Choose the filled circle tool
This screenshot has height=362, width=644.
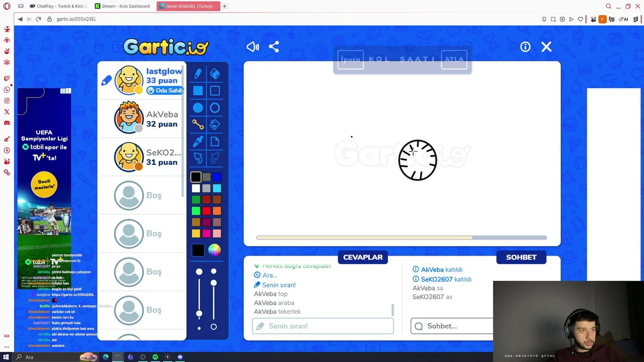click(x=198, y=108)
